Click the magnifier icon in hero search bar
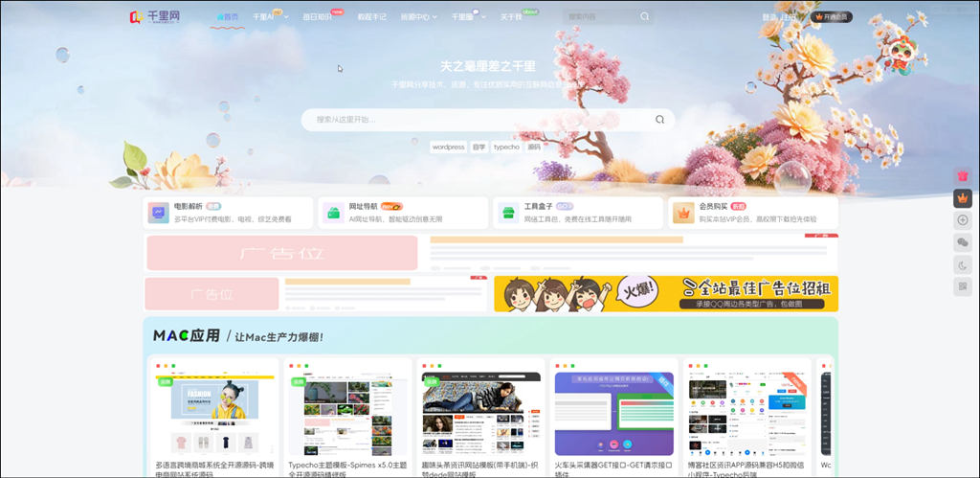980x478 pixels. pos(659,120)
